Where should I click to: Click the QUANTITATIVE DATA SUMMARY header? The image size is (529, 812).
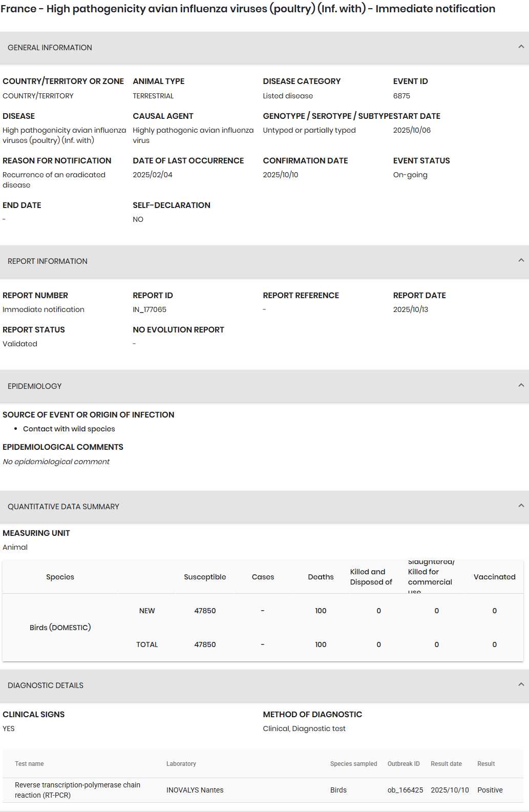point(264,507)
